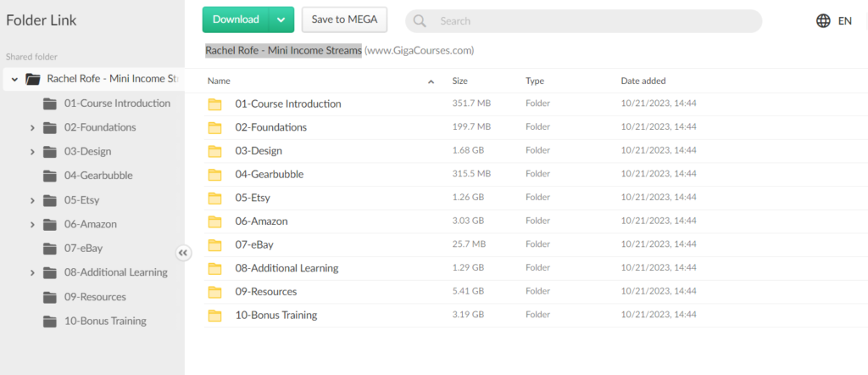This screenshot has height=375, width=868.
Task: Click folder icon of 06-Amazon row
Action: click(x=214, y=221)
